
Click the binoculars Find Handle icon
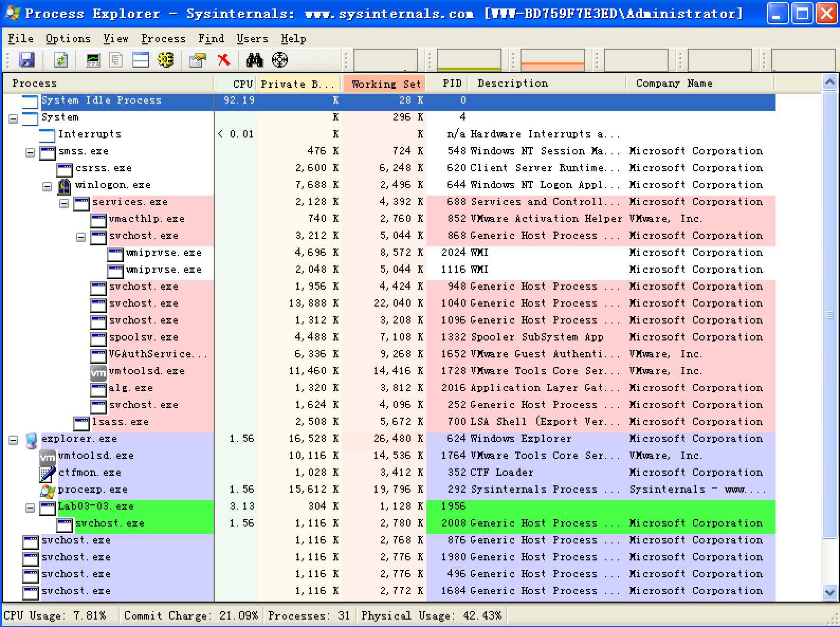(254, 60)
